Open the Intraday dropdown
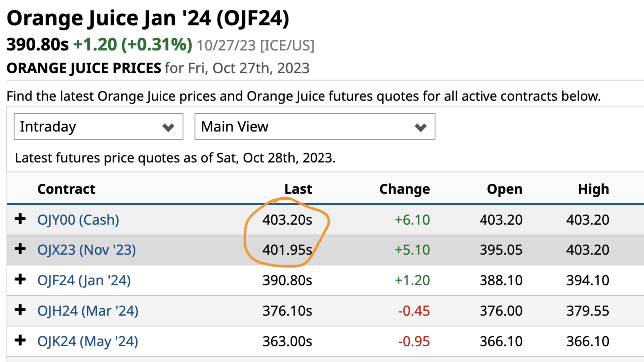644x362 pixels. tap(99, 126)
